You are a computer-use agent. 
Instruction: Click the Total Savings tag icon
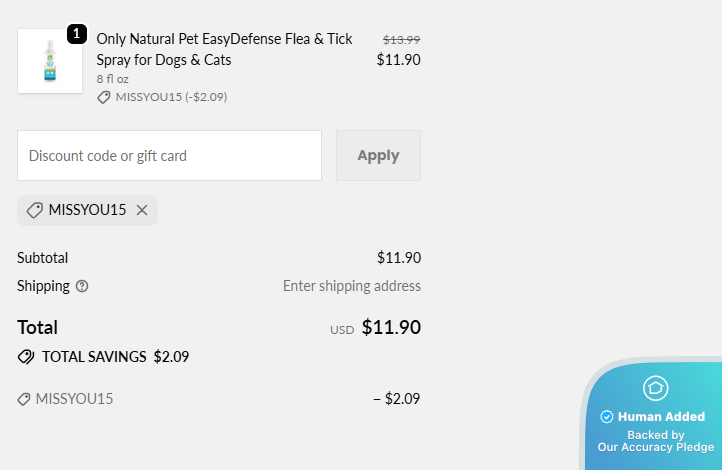click(x=26, y=357)
